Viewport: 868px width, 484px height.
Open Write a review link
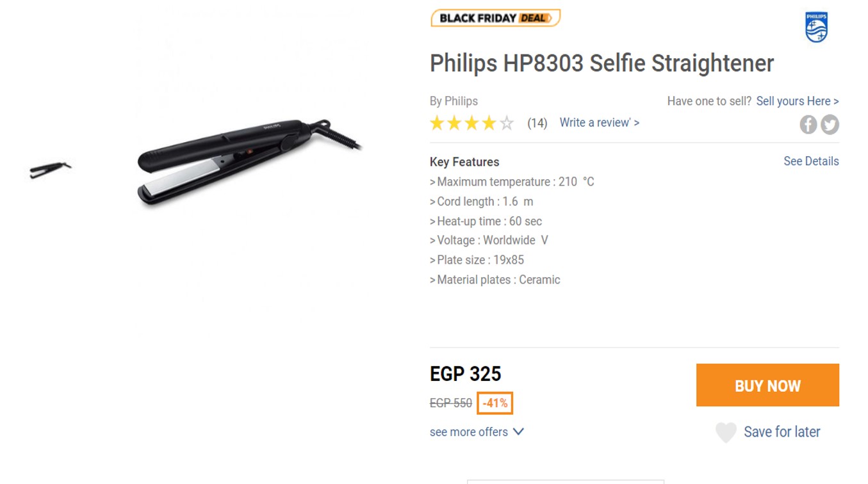pos(600,123)
